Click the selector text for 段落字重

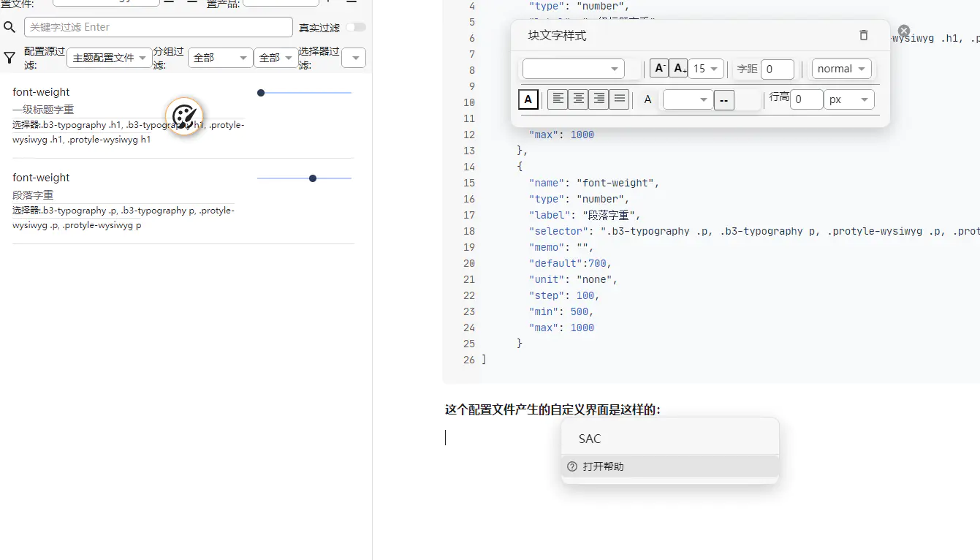coord(124,218)
